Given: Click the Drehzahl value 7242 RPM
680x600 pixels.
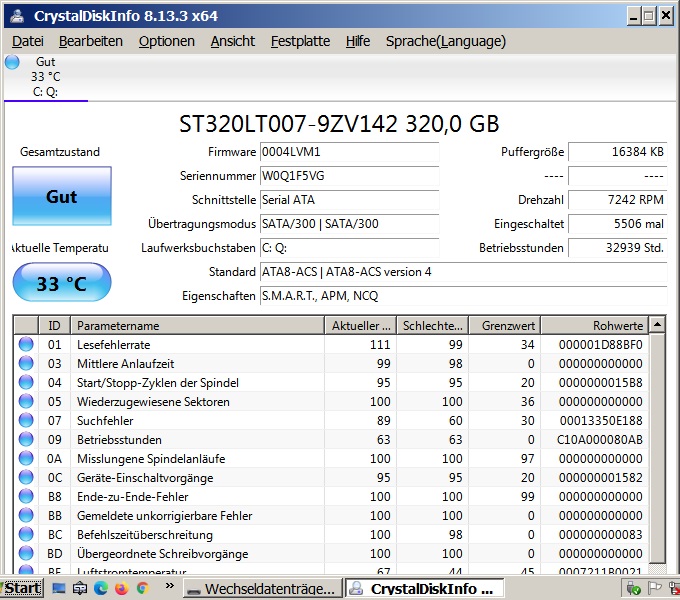Looking at the screenshot, I should pyautogui.click(x=618, y=200).
